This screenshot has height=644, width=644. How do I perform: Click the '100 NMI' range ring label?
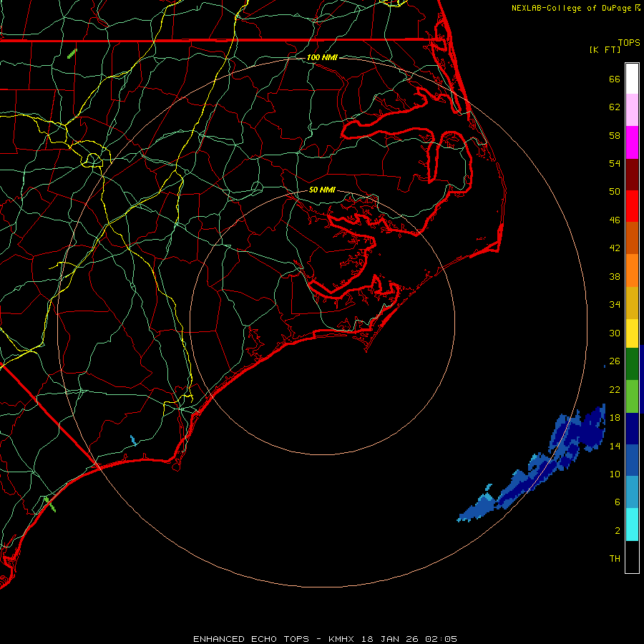click(x=322, y=57)
